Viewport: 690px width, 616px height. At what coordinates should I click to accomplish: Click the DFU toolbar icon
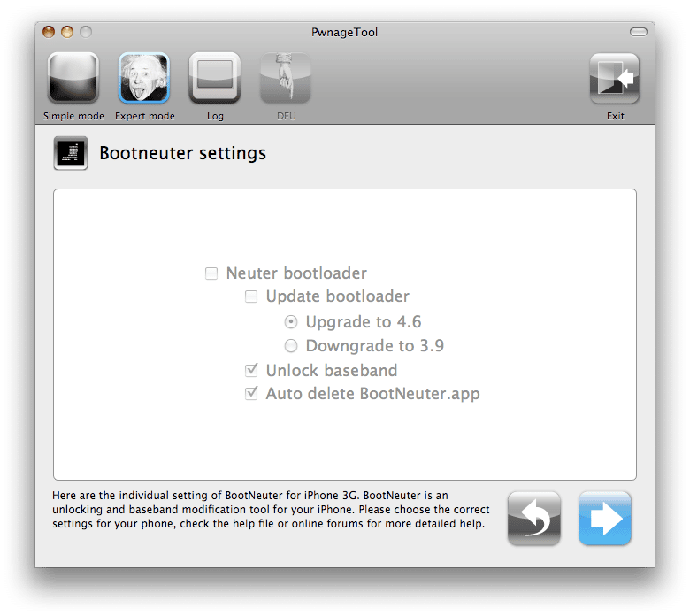pyautogui.click(x=286, y=78)
